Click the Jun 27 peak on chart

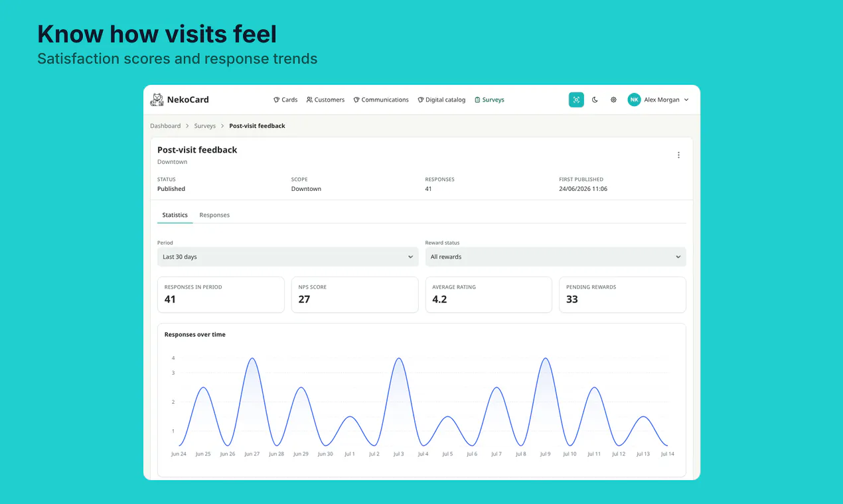(252, 359)
